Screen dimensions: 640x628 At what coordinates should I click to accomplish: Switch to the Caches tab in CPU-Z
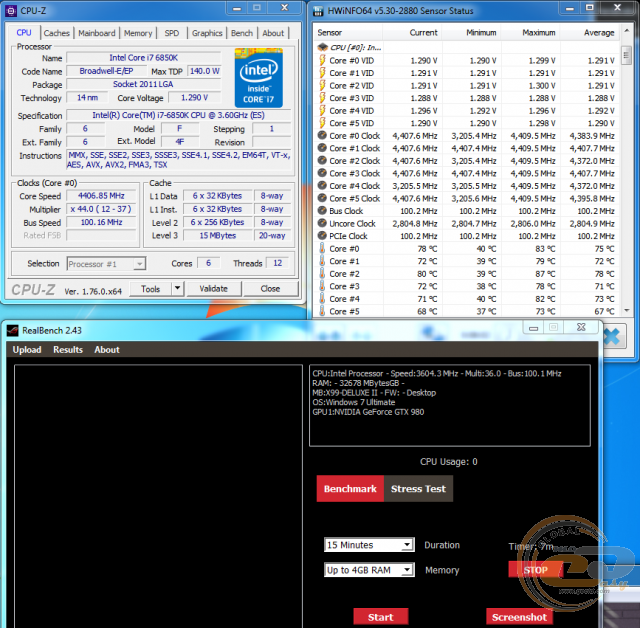click(57, 33)
